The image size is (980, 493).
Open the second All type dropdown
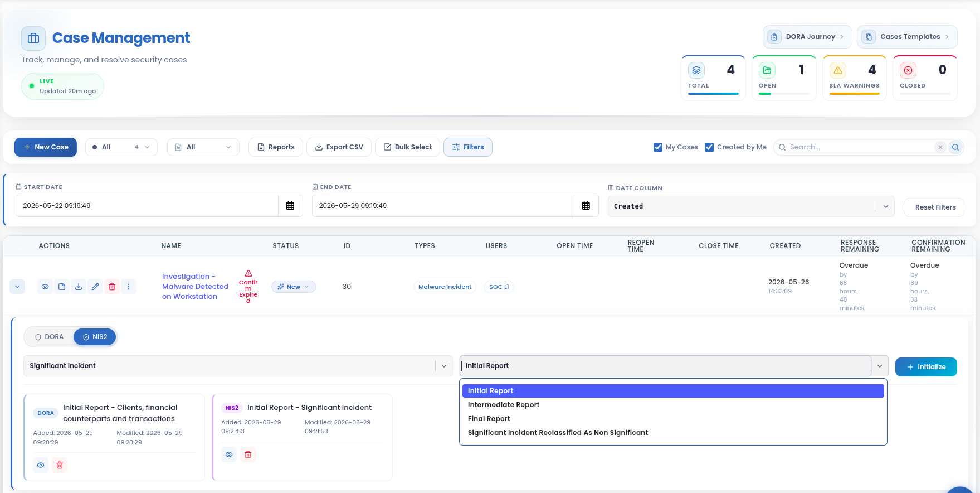coord(203,147)
